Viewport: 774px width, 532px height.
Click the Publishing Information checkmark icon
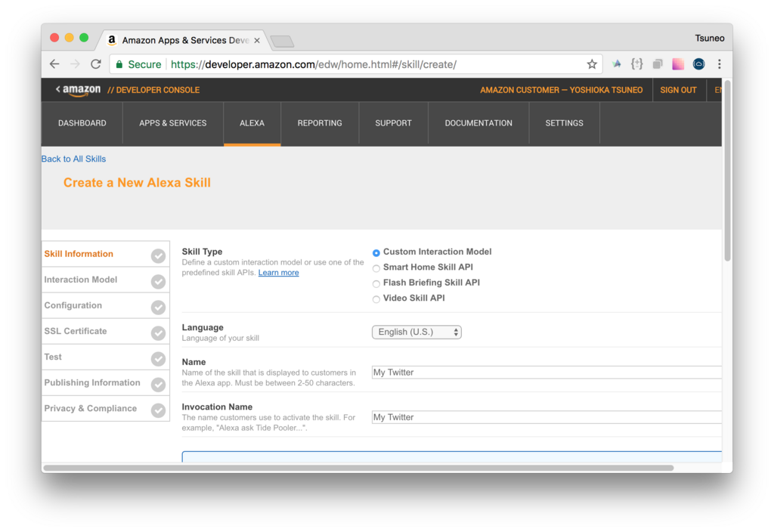[158, 385]
